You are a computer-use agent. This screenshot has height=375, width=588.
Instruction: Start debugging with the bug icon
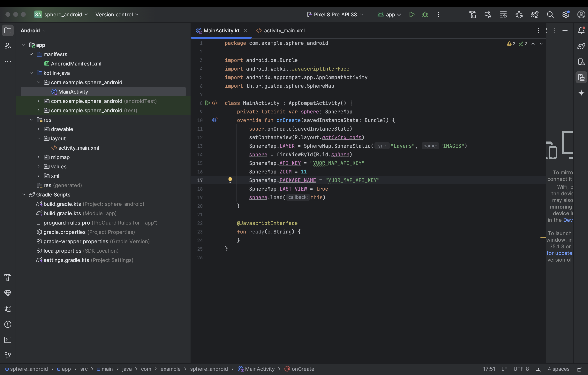pyautogui.click(x=425, y=14)
